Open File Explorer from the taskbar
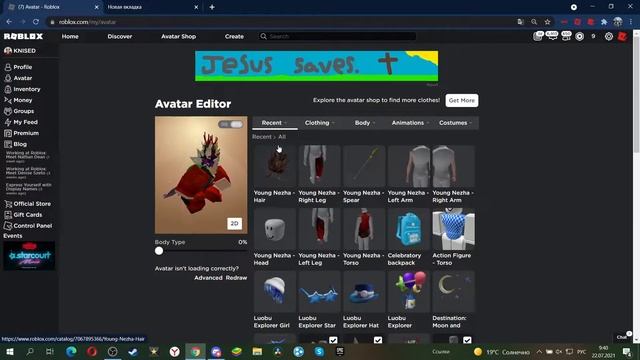 (x=257, y=351)
